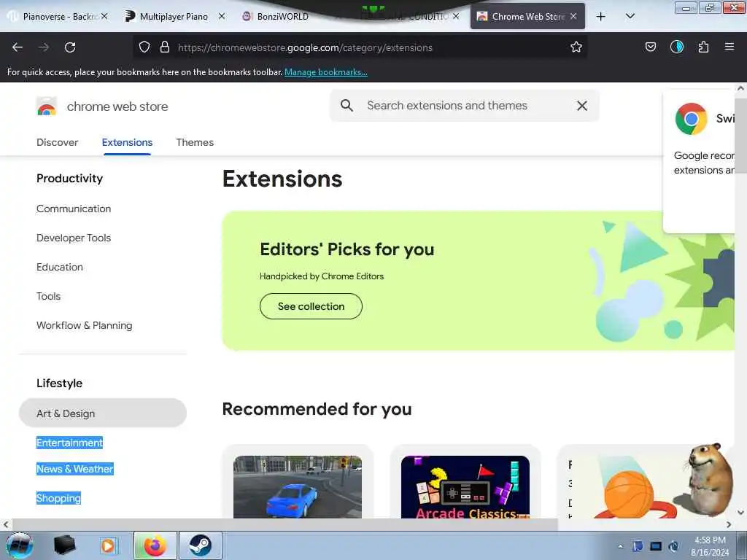Select the Developer Tools category
The width and height of the screenshot is (747, 560).
(74, 238)
